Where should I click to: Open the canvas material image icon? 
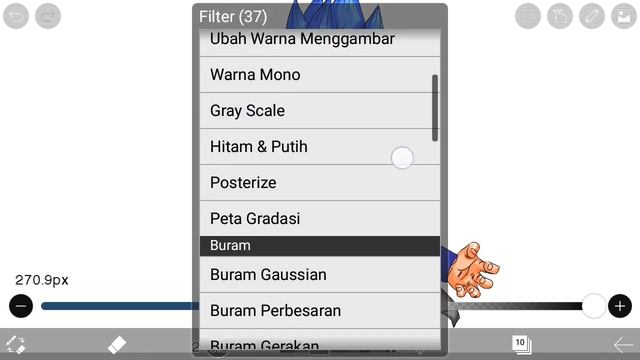624,16
